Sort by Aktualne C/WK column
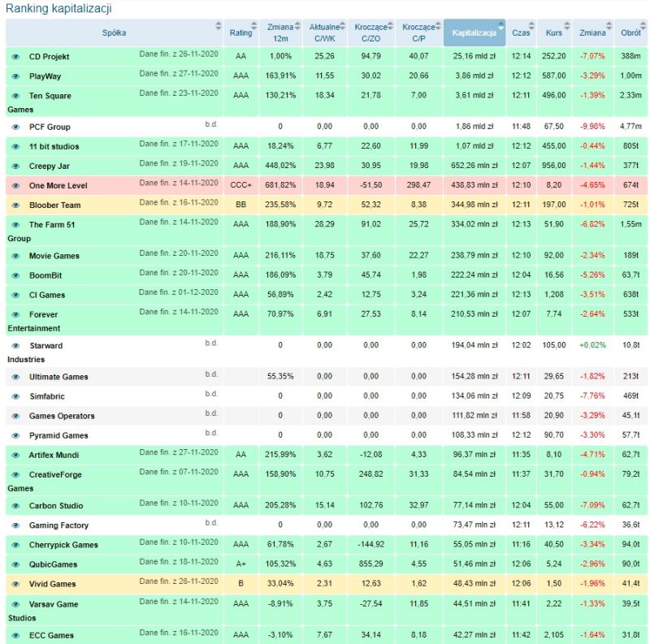Viewport: 650px width, 644px height. click(324, 32)
